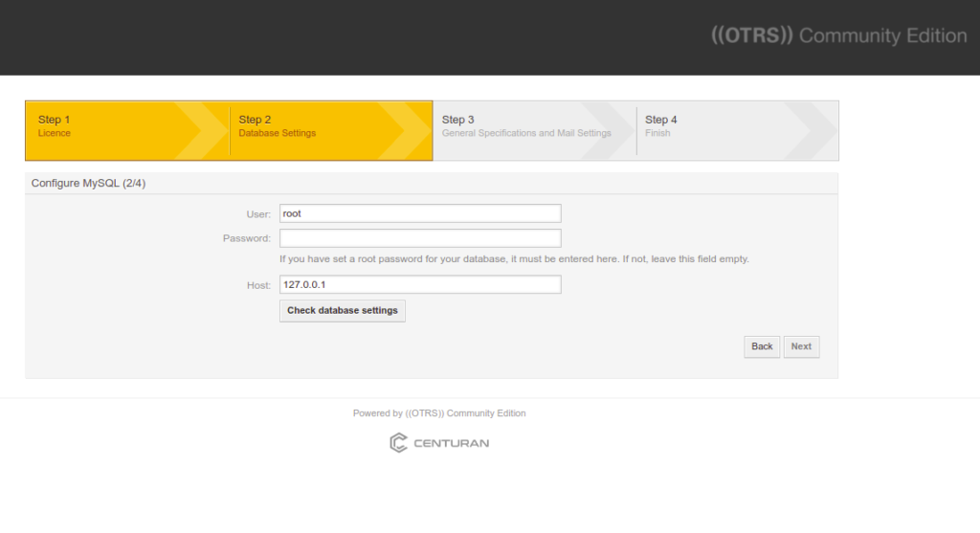Select Step 4 Finish tab
The image size is (980, 533).
(x=738, y=130)
